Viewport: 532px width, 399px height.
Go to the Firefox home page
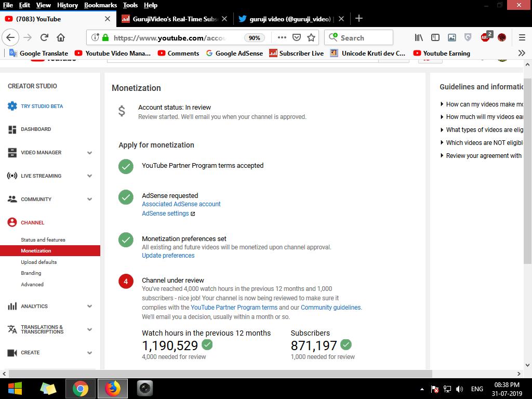[x=61, y=37]
